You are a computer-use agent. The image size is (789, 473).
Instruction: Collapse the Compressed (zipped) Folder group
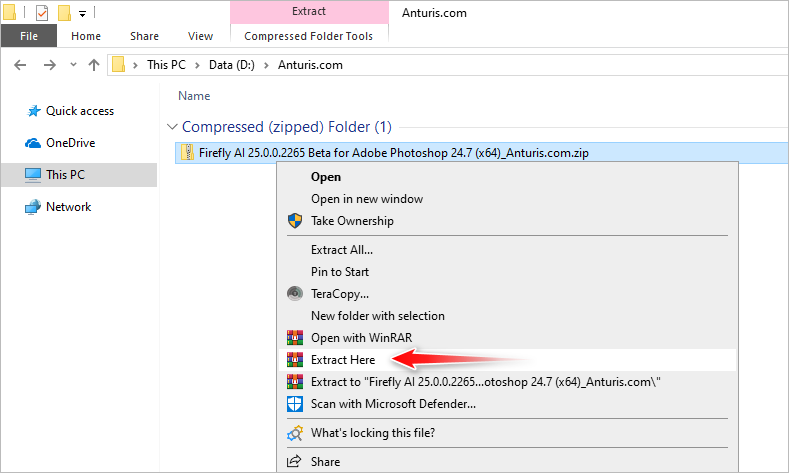click(172, 127)
